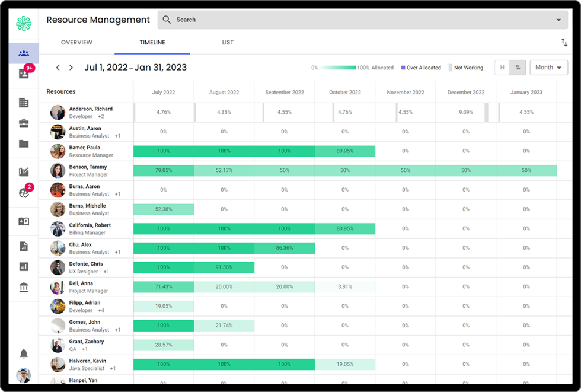This screenshot has width=581, height=392.
Task: Open the Resources people icon in sidebar
Action: (24, 53)
